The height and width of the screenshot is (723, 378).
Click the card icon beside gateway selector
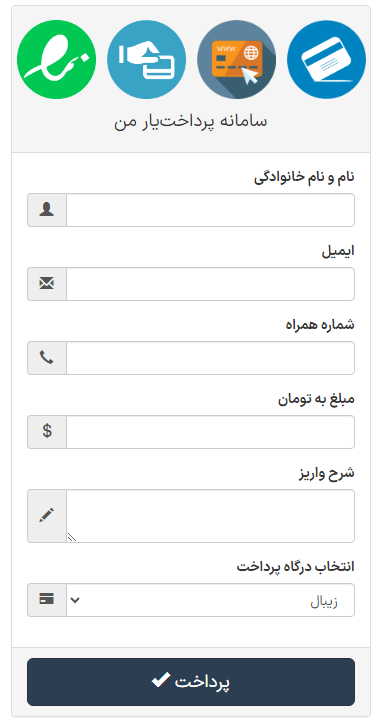tap(47, 599)
